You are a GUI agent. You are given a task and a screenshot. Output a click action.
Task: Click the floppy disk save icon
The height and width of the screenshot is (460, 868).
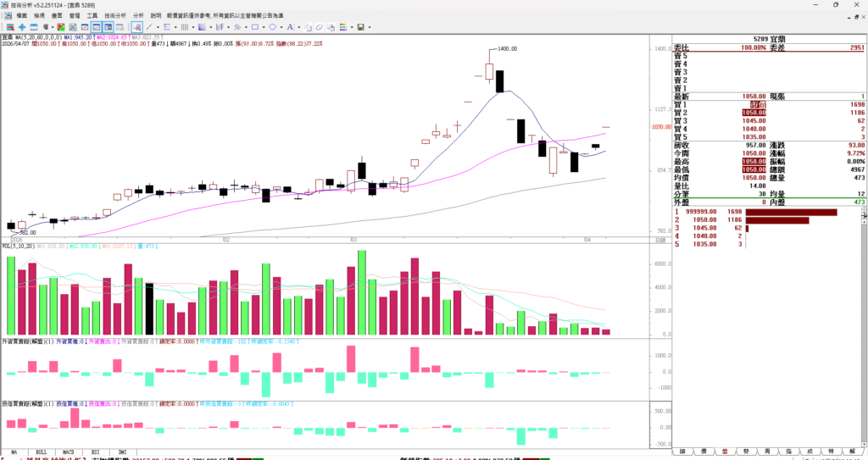click(x=360, y=27)
